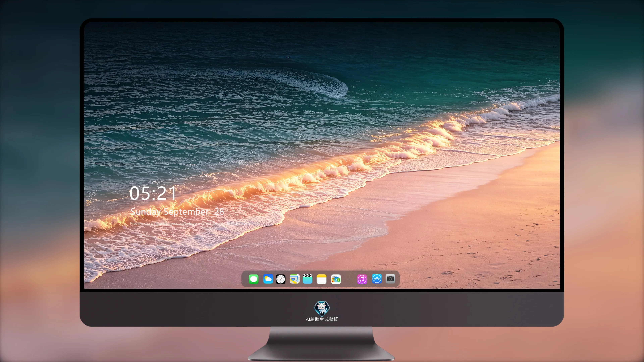Launch the Camera app from the dock

tap(390, 279)
